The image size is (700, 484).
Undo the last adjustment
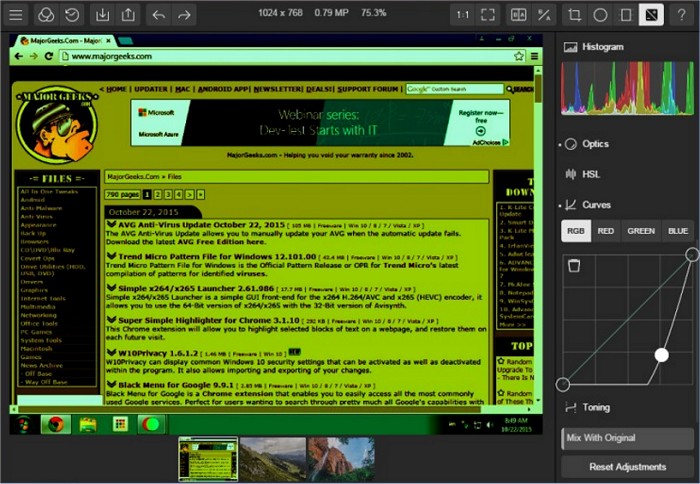click(158, 15)
